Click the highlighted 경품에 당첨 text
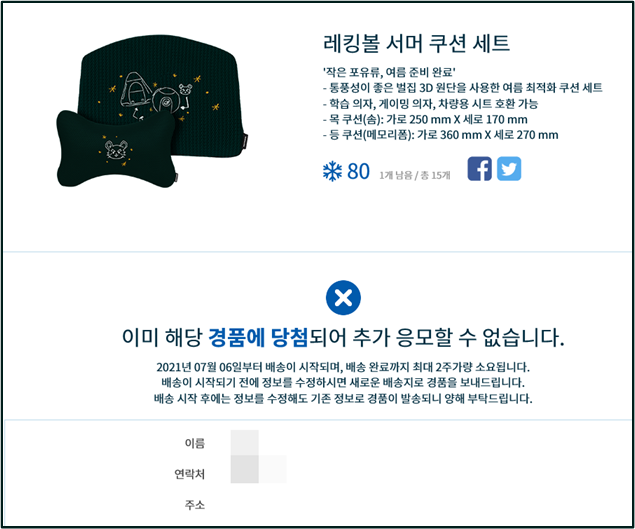The width and height of the screenshot is (635, 529). click(258, 337)
